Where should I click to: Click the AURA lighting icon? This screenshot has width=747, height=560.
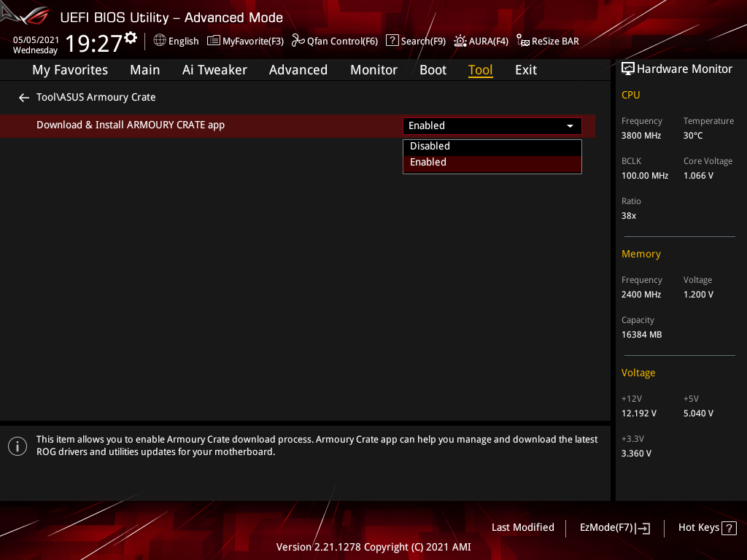pyautogui.click(x=460, y=41)
